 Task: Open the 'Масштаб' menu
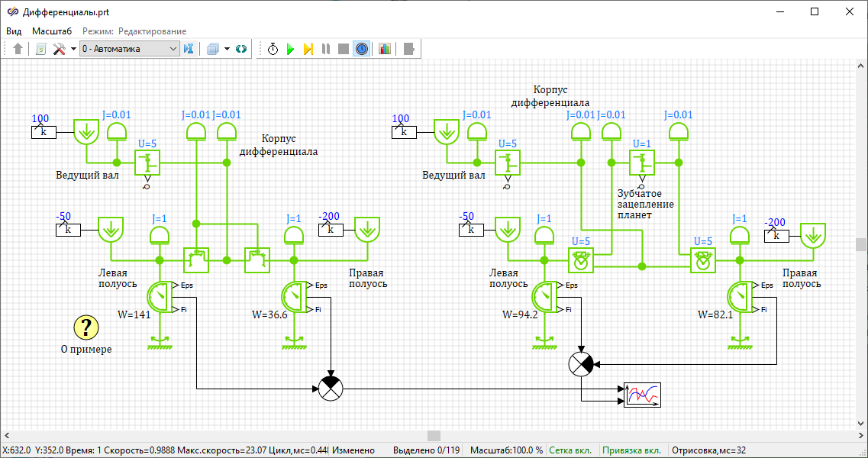[x=52, y=31]
